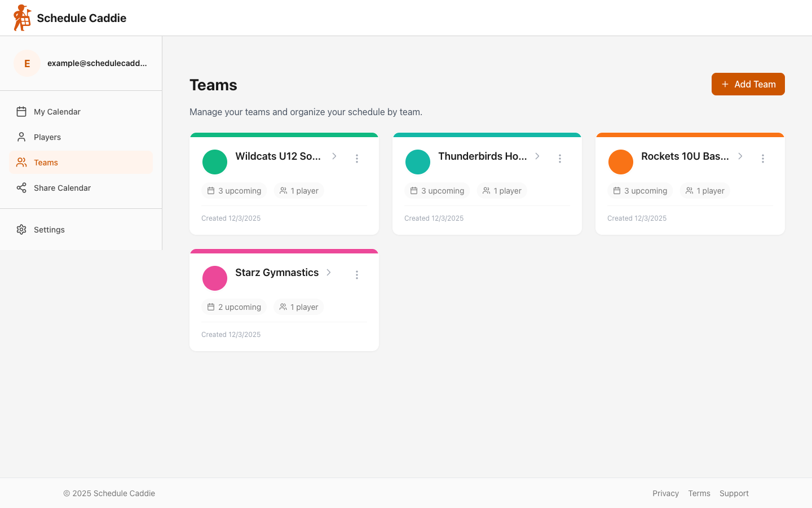This screenshot has width=812, height=508.
Task: Open the Privacy link in the footer
Action: click(665, 493)
